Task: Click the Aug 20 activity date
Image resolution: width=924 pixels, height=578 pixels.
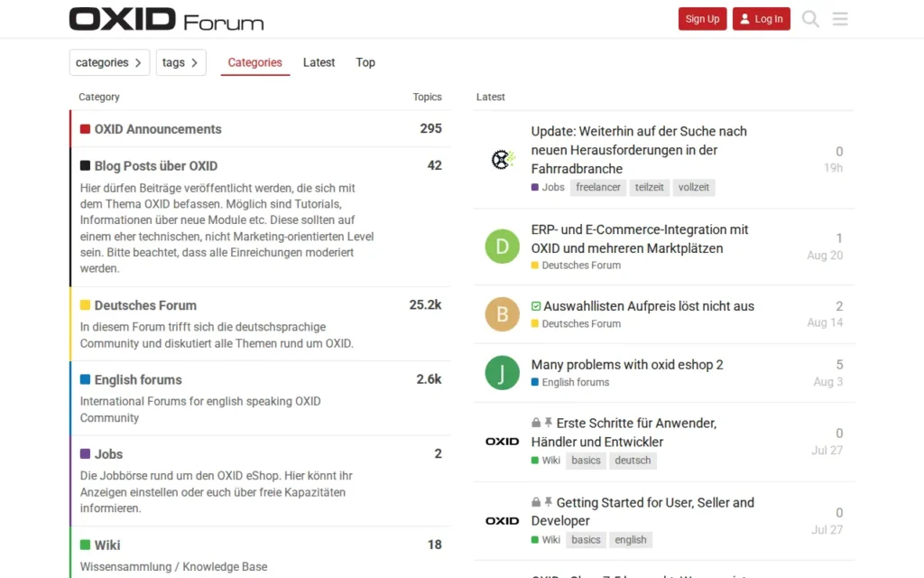Action: (825, 256)
